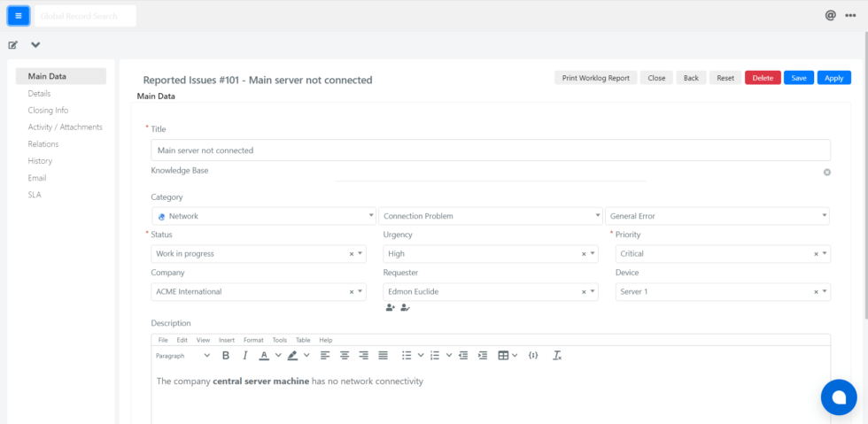Screen dimensions: 868x424
Task: Open the text color dropdown arrow
Action: coord(278,355)
